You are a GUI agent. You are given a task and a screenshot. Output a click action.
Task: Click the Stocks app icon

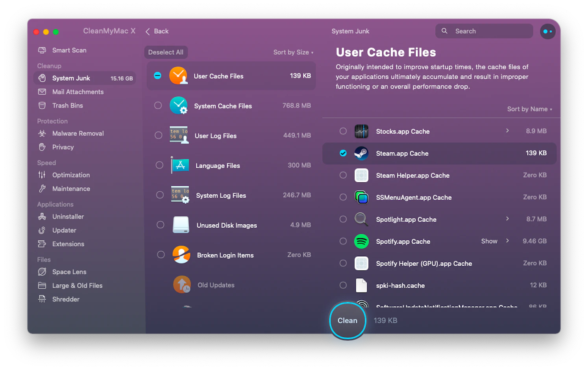pyautogui.click(x=361, y=131)
